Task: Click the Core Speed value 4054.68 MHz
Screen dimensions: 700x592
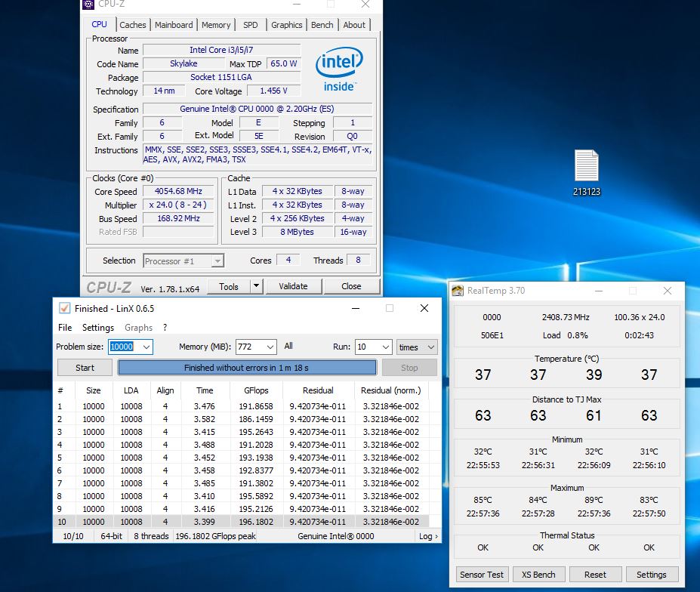Action: click(x=178, y=191)
